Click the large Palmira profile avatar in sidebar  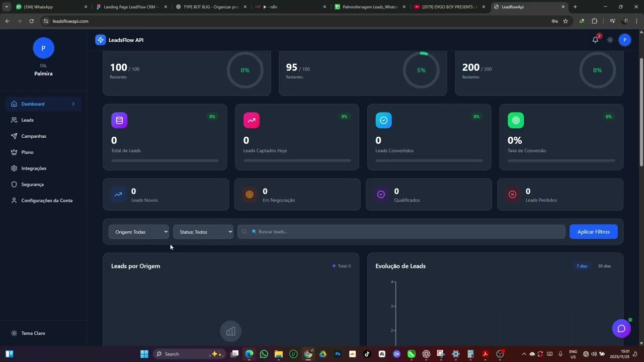pyautogui.click(x=43, y=48)
